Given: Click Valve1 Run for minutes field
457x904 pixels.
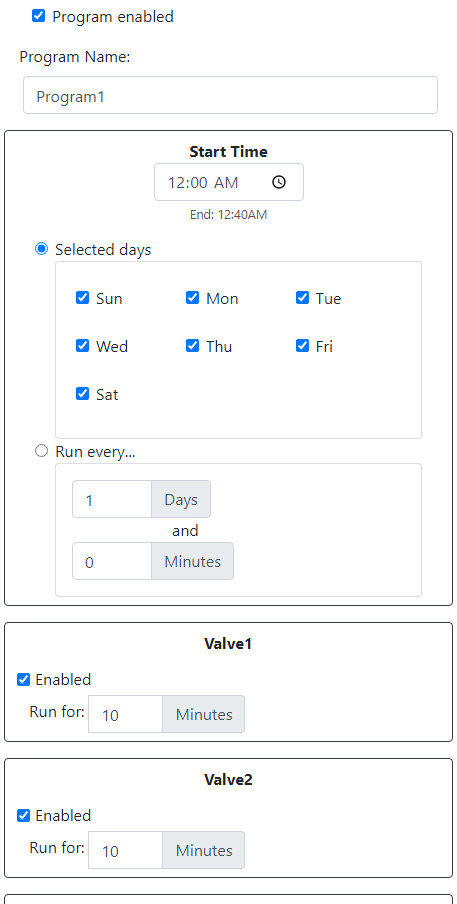Looking at the screenshot, I should point(125,714).
